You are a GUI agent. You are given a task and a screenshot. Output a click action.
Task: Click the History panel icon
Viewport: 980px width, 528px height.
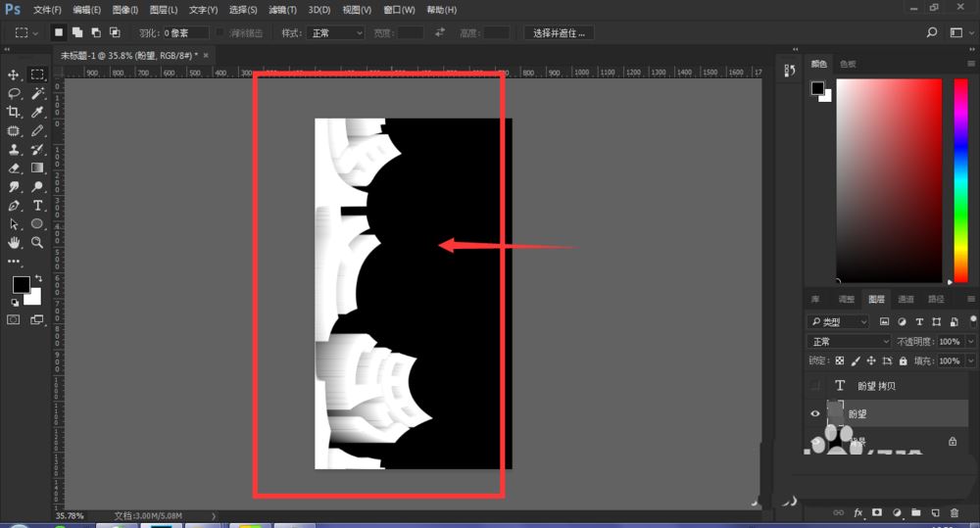pyautogui.click(x=789, y=71)
